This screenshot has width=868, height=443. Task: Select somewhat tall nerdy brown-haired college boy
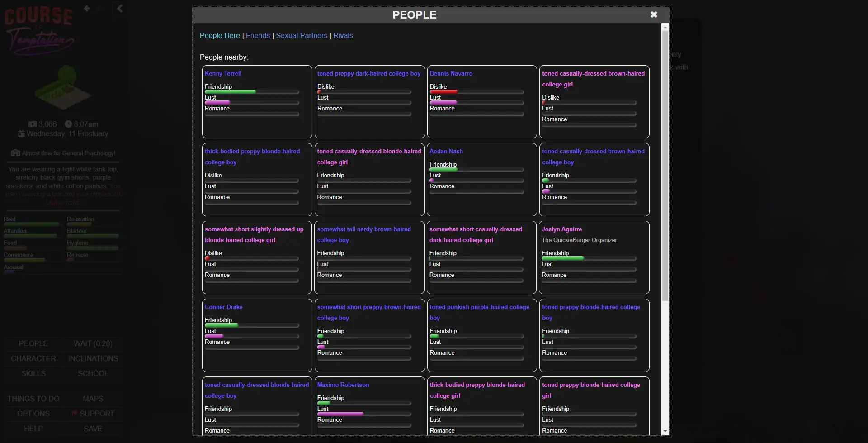tap(364, 234)
